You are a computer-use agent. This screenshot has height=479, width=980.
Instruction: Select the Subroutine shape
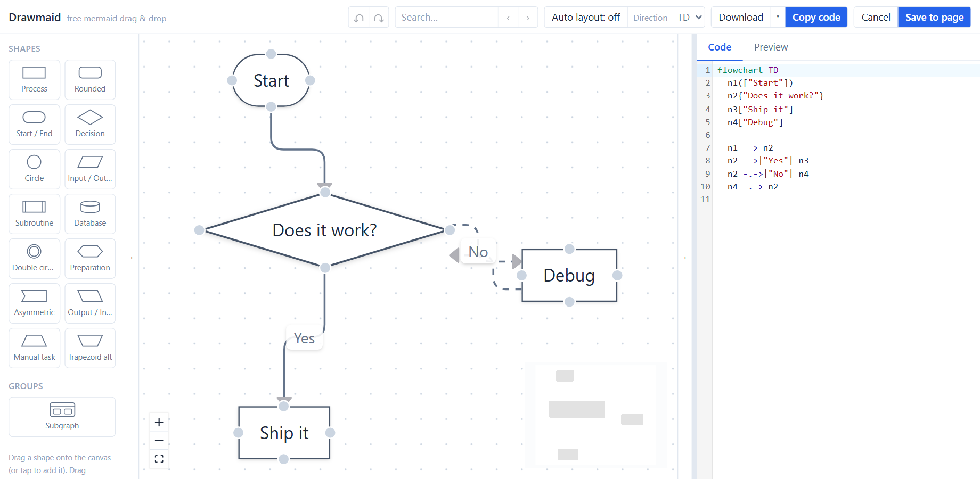(34, 214)
